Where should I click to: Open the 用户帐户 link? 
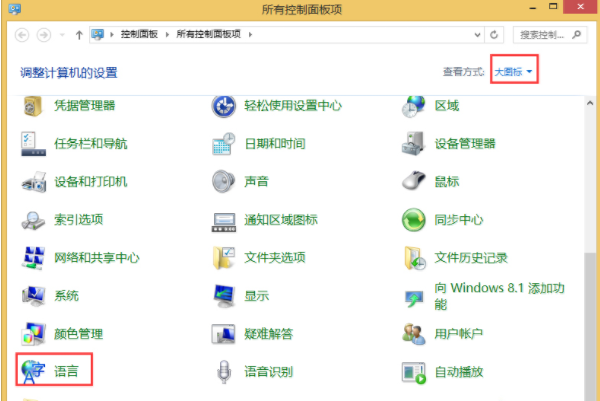pyautogui.click(x=458, y=334)
